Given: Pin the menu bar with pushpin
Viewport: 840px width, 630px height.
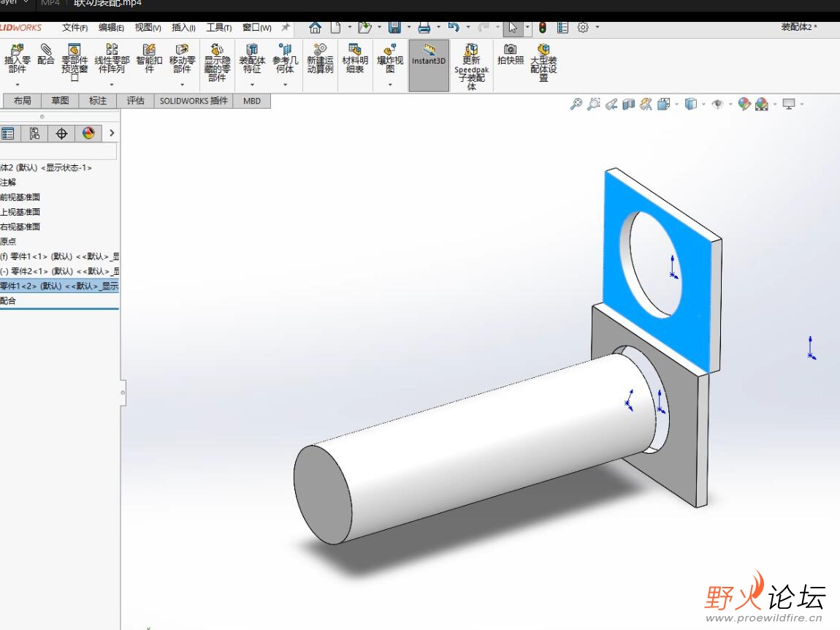Looking at the screenshot, I should pyautogui.click(x=286, y=27).
